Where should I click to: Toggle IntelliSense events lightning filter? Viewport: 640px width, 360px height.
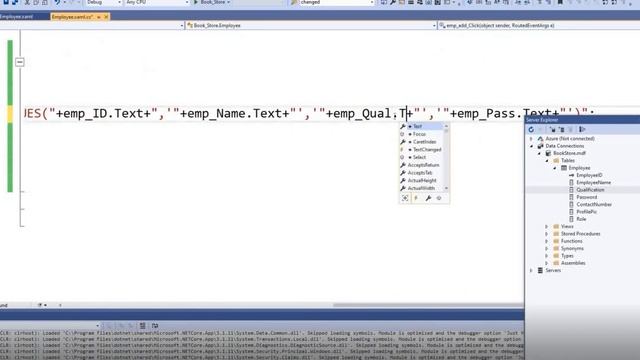pyautogui.click(x=416, y=198)
